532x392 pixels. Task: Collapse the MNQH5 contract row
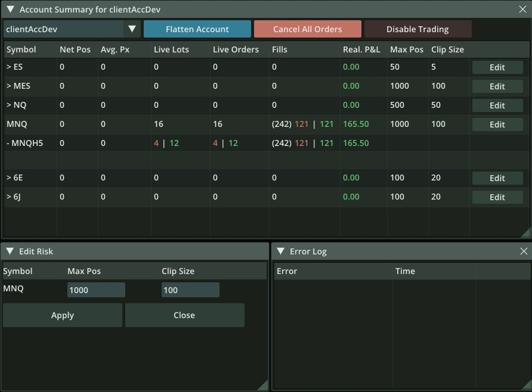(x=9, y=143)
